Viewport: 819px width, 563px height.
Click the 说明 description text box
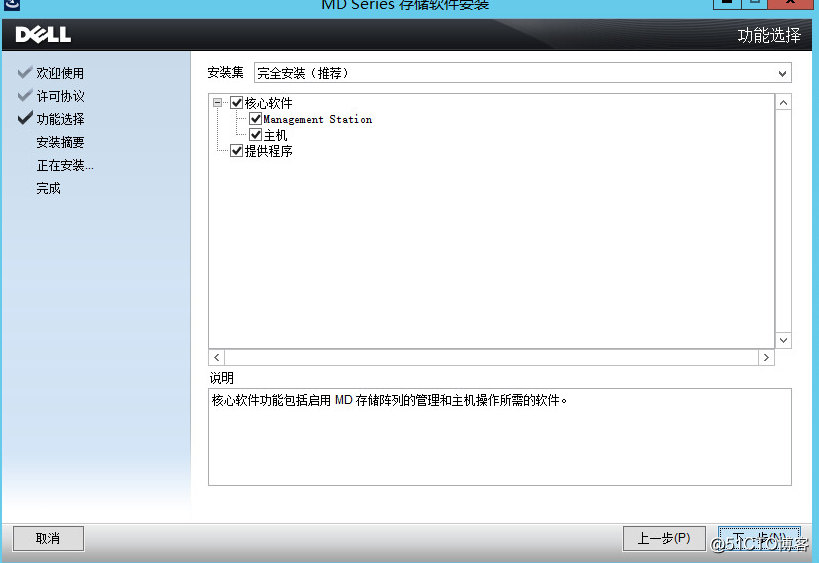point(500,437)
